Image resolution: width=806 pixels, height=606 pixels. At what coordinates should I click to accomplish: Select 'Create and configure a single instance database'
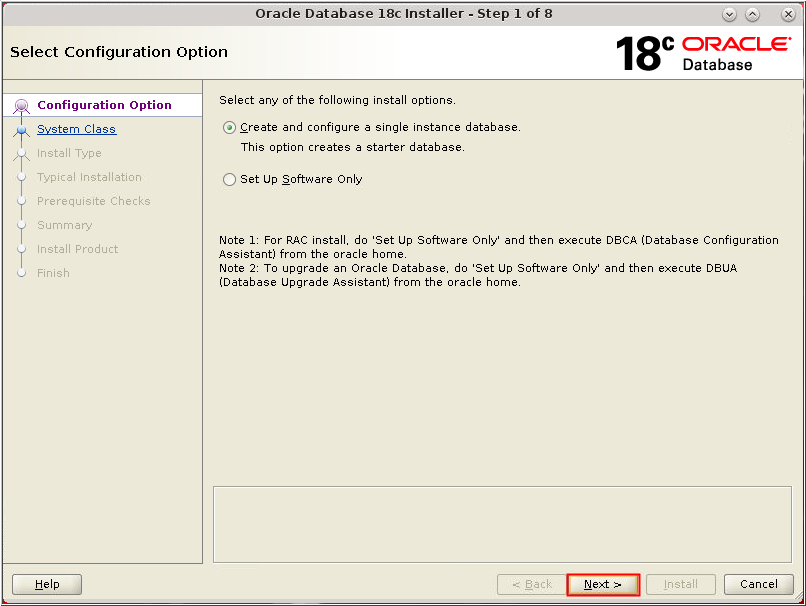pos(229,127)
